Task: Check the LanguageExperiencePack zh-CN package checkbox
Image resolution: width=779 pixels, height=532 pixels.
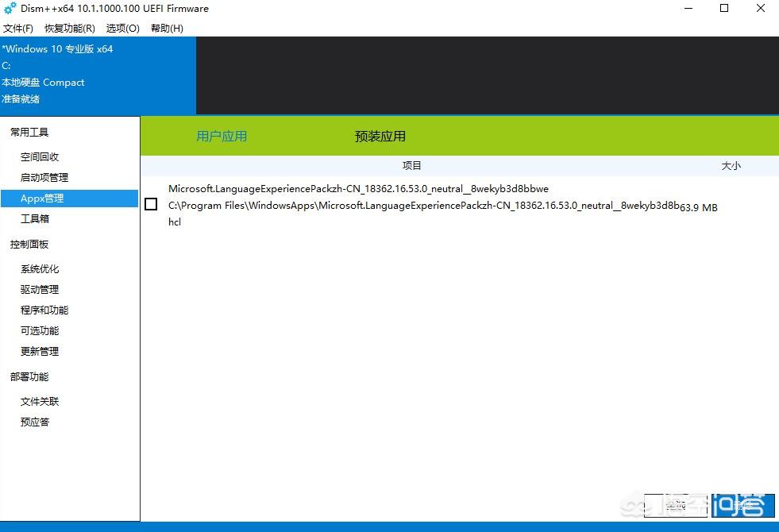Action: point(151,204)
